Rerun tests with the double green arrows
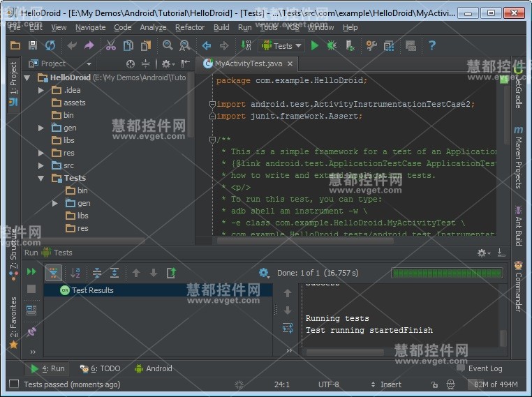The height and width of the screenshot is (397, 532). (x=31, y=271)
